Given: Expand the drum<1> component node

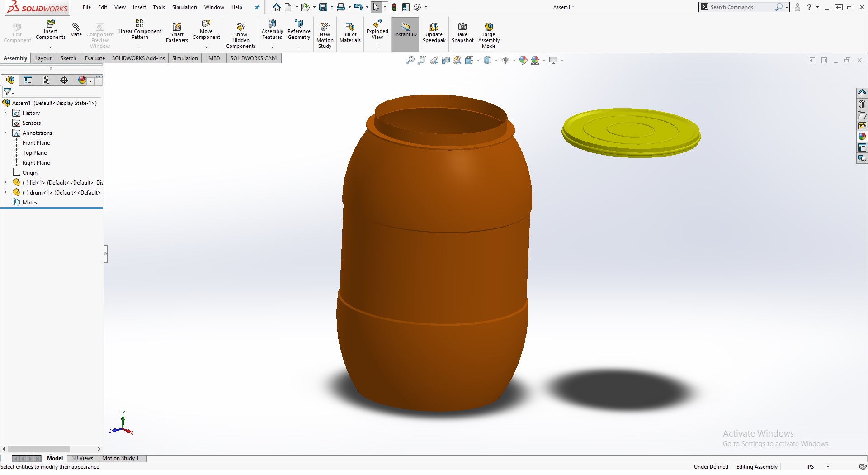Looking at the screenshot, I should point(5,193).
